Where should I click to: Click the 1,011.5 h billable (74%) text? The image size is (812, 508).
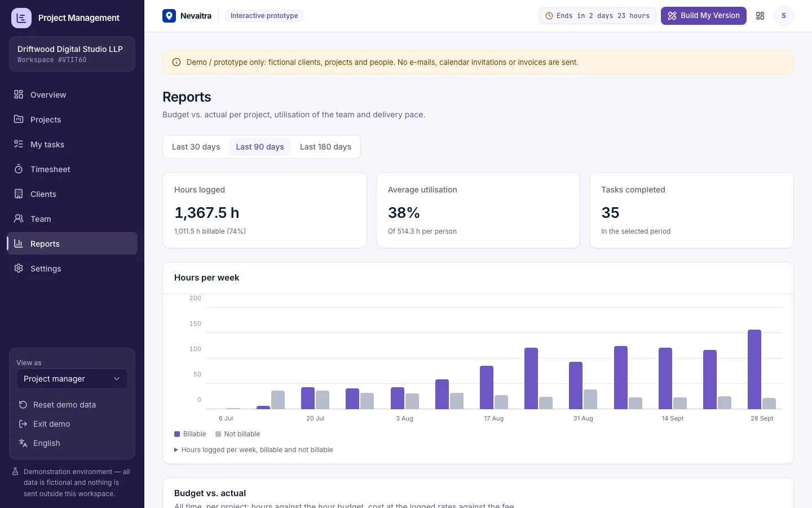[x=210, y=231]
